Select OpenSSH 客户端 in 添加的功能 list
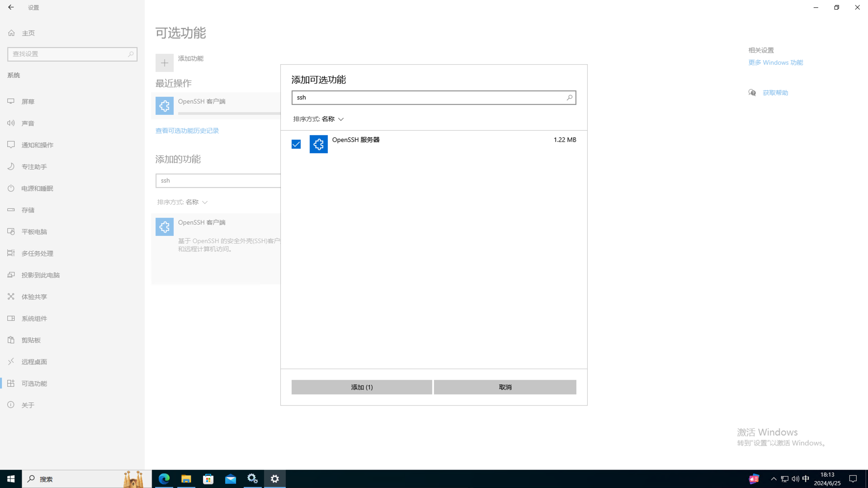868x488 pixels. [216, 249]
